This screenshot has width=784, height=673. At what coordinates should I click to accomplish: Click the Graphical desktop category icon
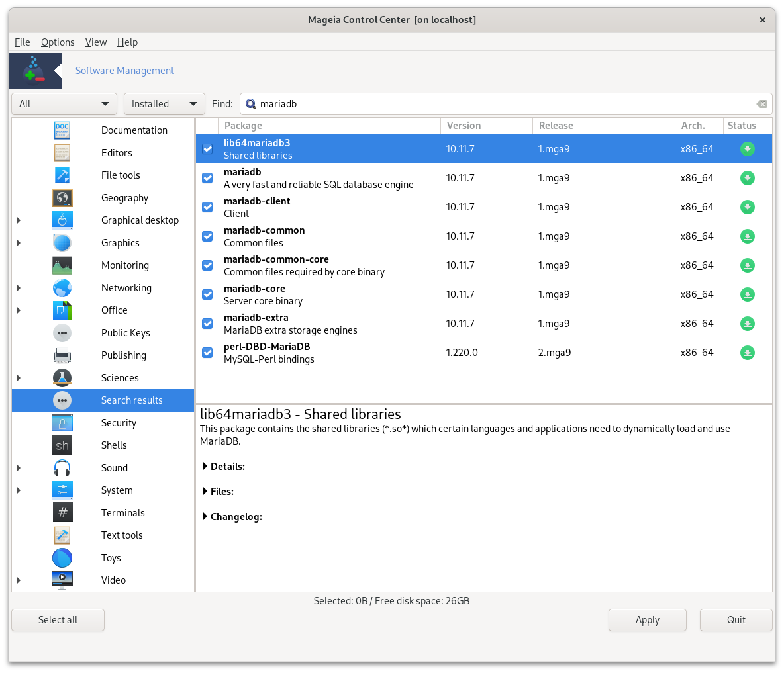[x=62, y=220]
